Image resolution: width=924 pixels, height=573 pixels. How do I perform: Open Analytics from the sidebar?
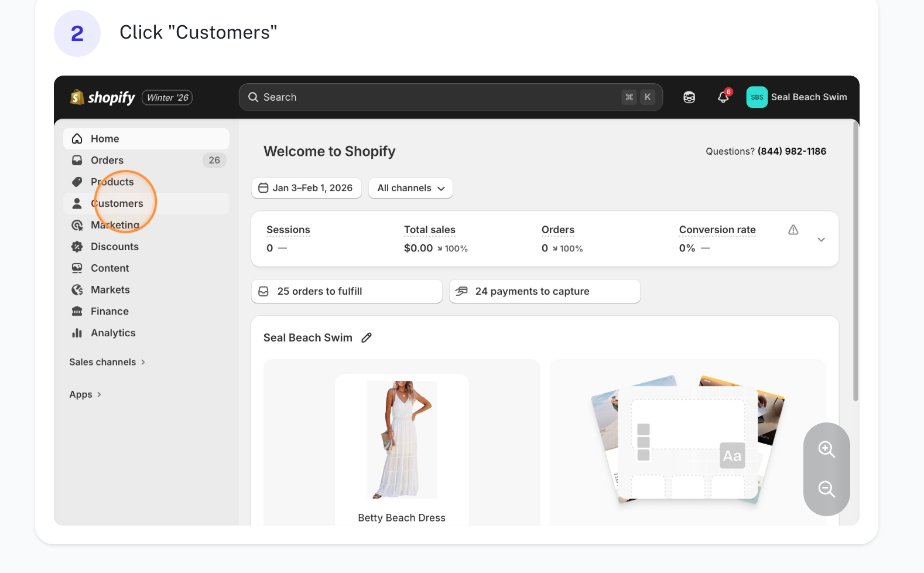click(x=113, y=333)
